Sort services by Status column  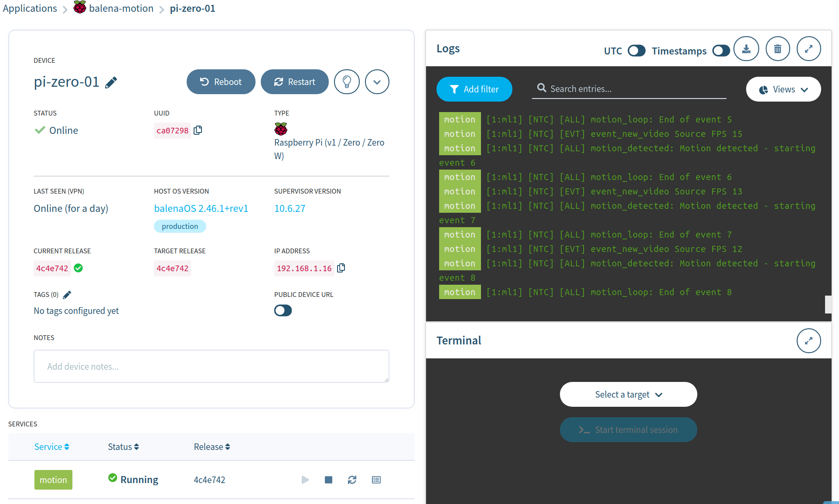[x=123, y=447]
